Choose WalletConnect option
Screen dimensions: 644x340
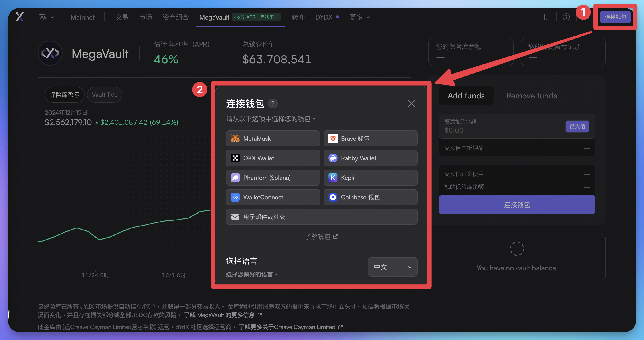click(273, 197)
